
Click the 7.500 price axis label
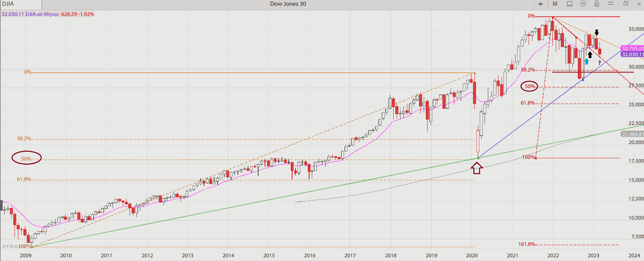coord(637,237)
